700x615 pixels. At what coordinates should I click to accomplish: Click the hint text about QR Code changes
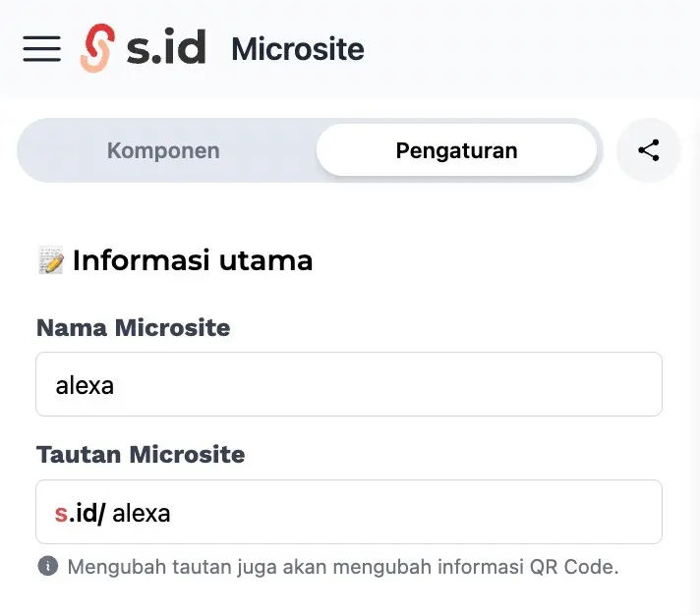(342, 567)
